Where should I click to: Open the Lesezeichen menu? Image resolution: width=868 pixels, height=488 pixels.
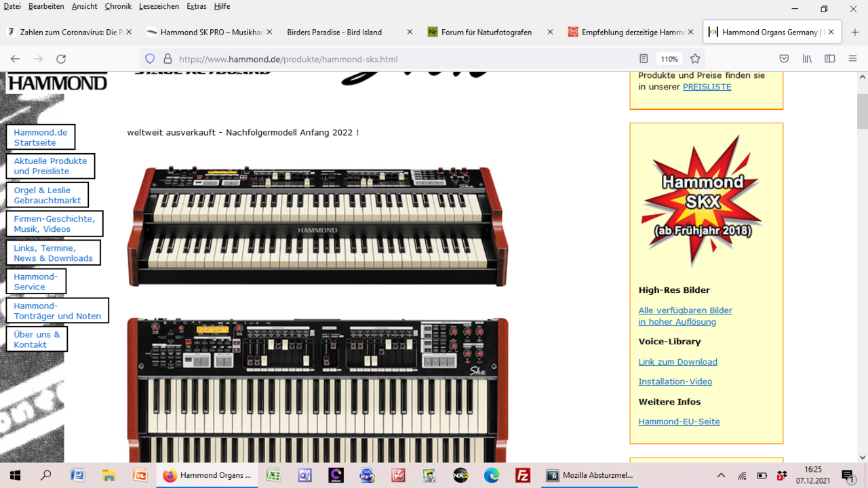pyautogui.click(x=159, y=6)
